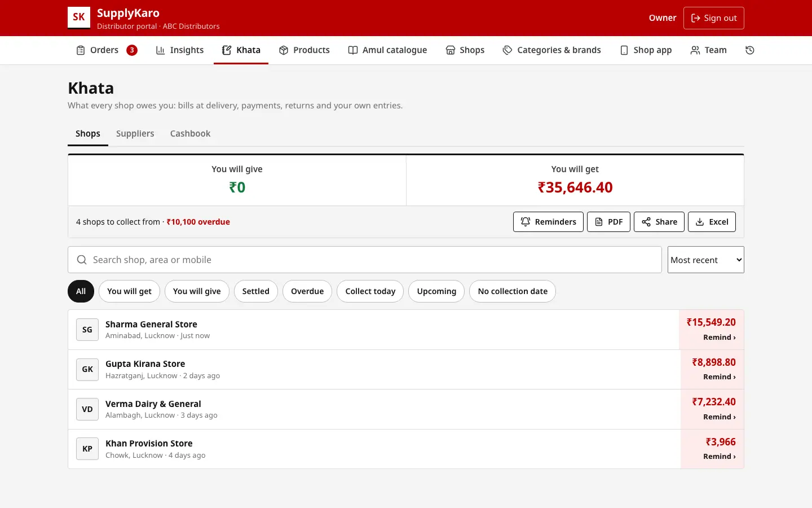The width and height of the screenshot is (812, 508).
Task: Click the SG avatar for Sharma General Store
Action: [87, 330]
